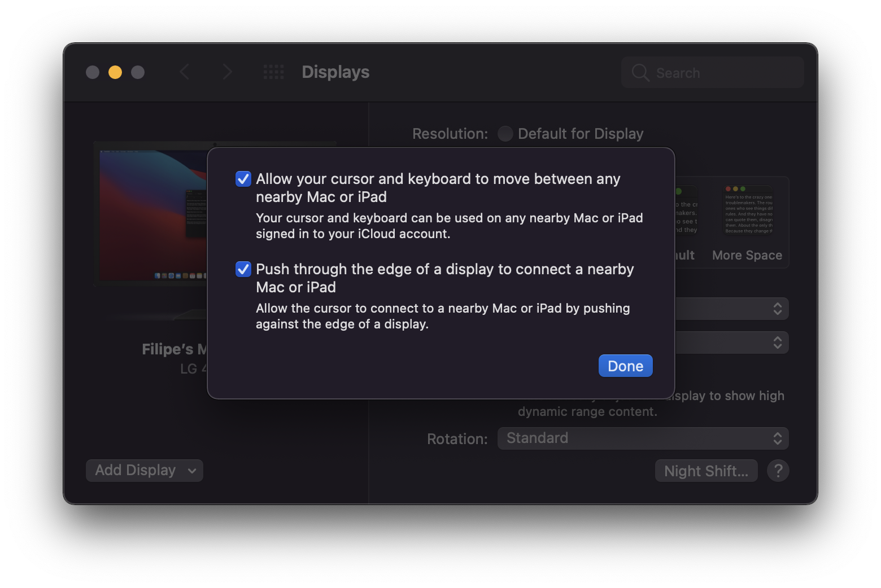Click the search magnifier icon

[640, 73]
